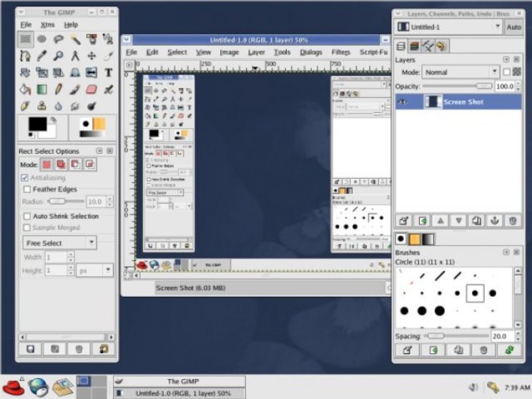Screen dimensions: 532x399
Task: Open the Filters menu
Action: coord(340,52)
